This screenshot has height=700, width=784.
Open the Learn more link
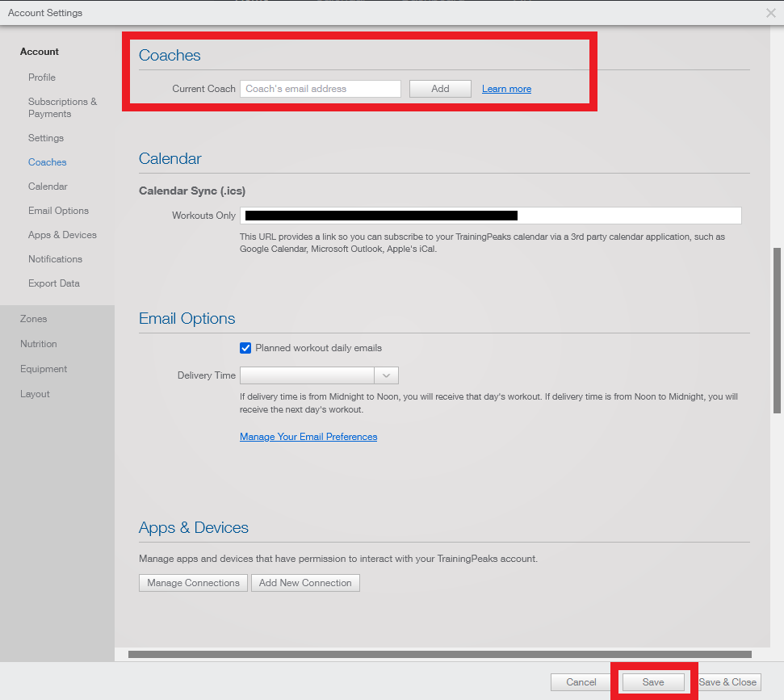[x=506, y=89]
